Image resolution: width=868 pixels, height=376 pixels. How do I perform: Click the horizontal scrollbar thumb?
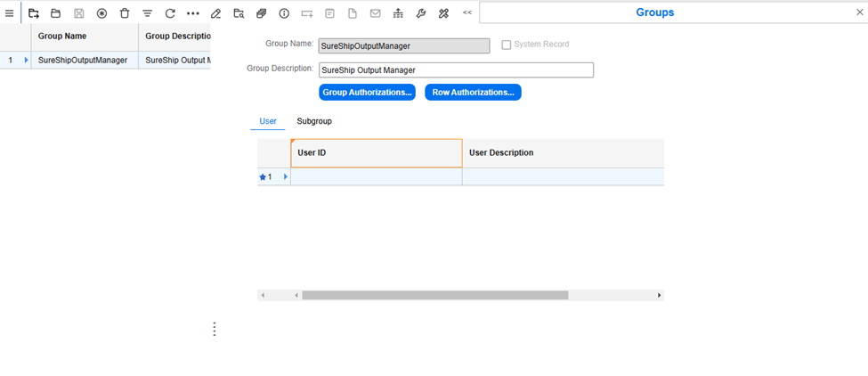tap(434, 295)
